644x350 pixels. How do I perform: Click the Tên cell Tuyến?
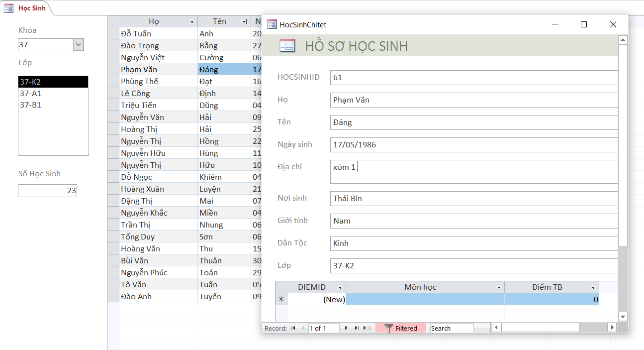point(224,296)
